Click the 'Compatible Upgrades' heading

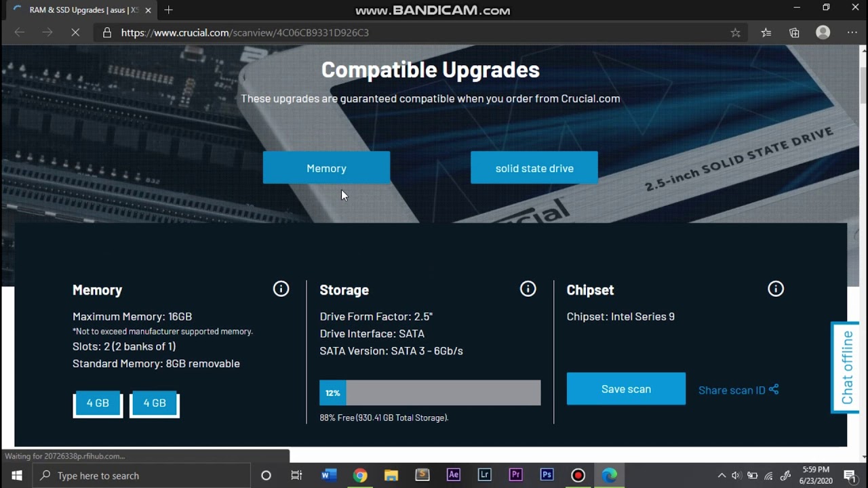(x=431, y=70)
